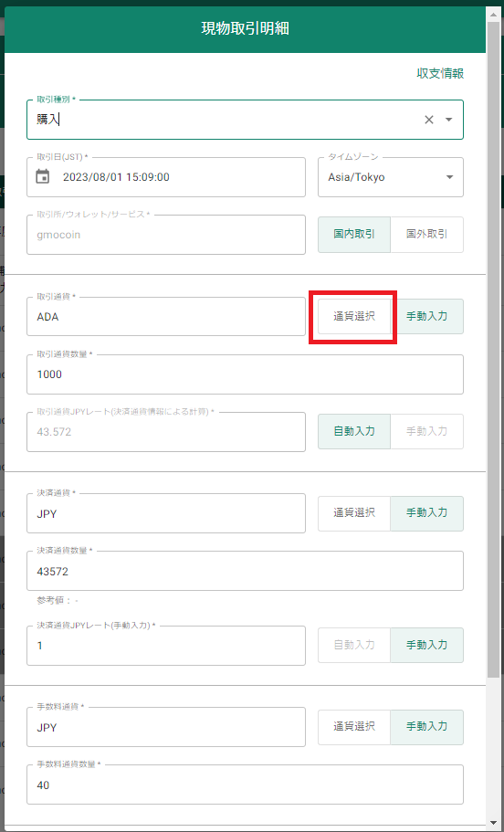504x832 pixels.
Task: Click the calendar icon in 取引日 field
Action: (42, 176)
